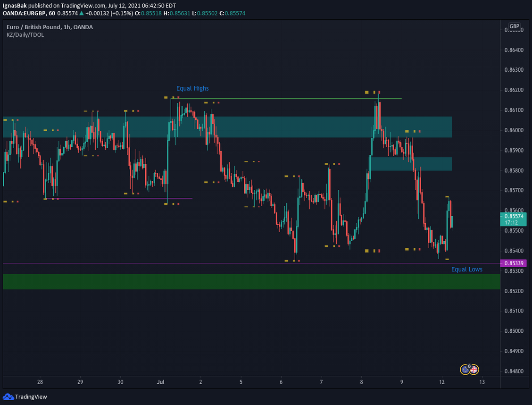
Task: Click the 8 date label on time axis
Action: [x=361, y=382]
